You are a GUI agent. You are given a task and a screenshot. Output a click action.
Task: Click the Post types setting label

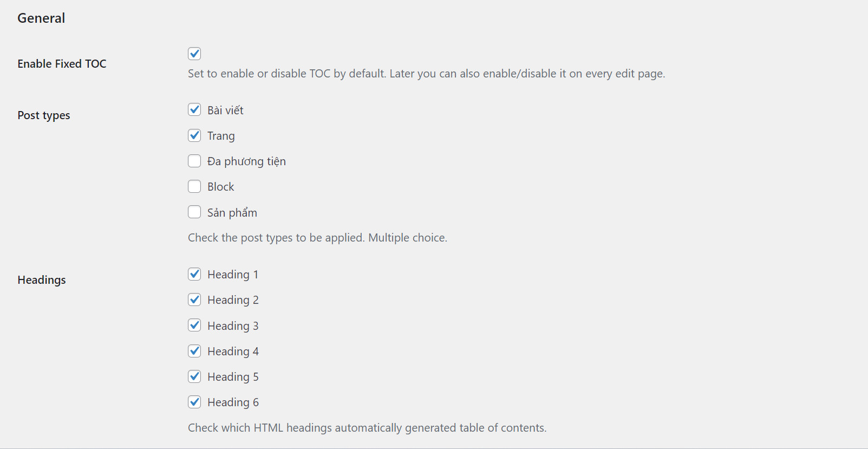pyautogui.click(x=44, y=115)
